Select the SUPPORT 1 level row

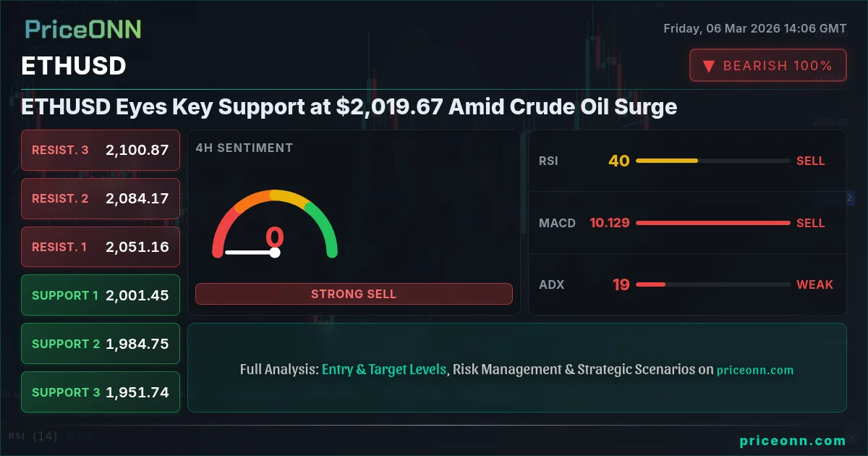tap(101, 295)
